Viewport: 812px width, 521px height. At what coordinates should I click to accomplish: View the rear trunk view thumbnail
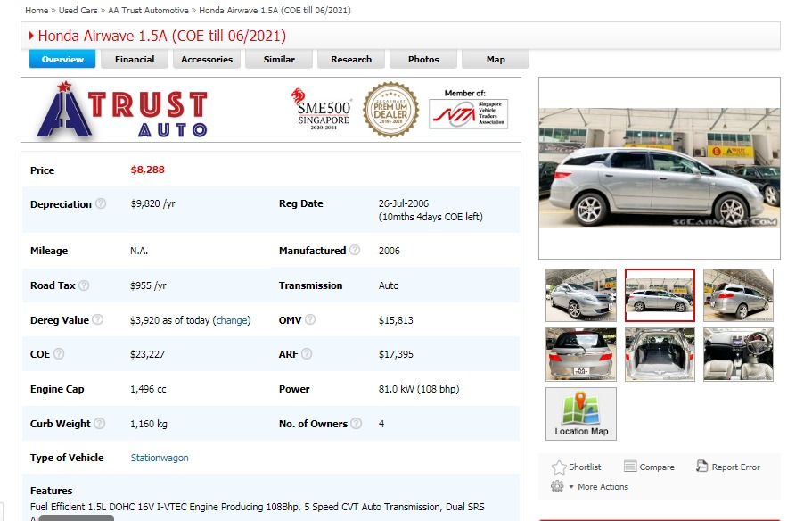coord(581,354)
